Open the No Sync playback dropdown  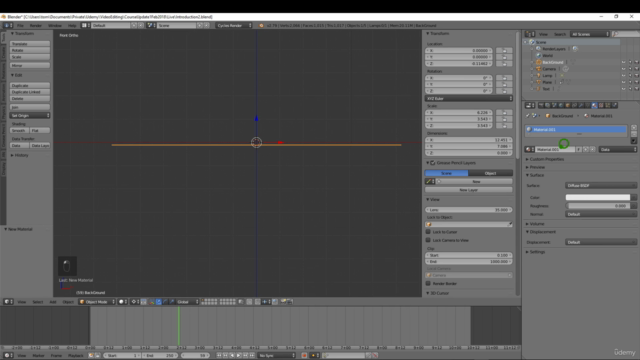click(276, 356)
